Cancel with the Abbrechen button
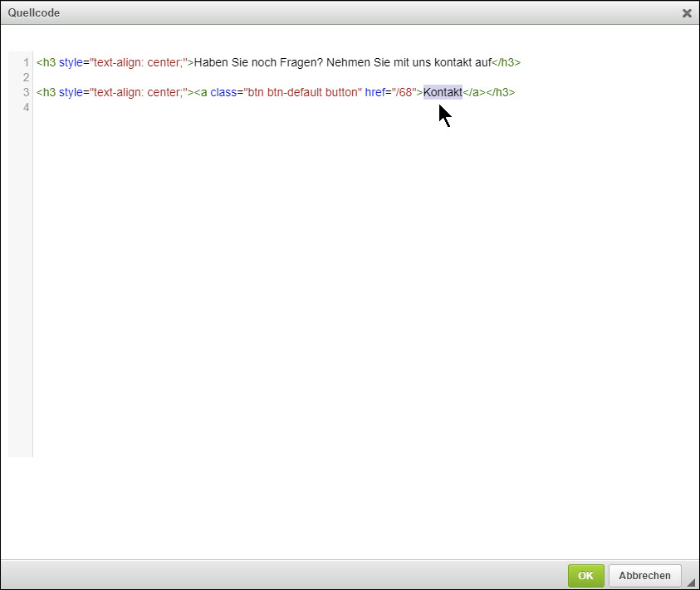The height and width of the screenshot is (590, 700). [x=644, y=575]
